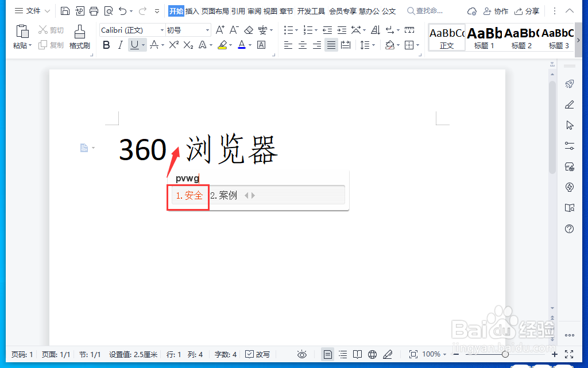Image resolution: width=588 pixels, height=368 pixels.
Task: Switch to web layout globe view
Action: [x=372, y=354]
